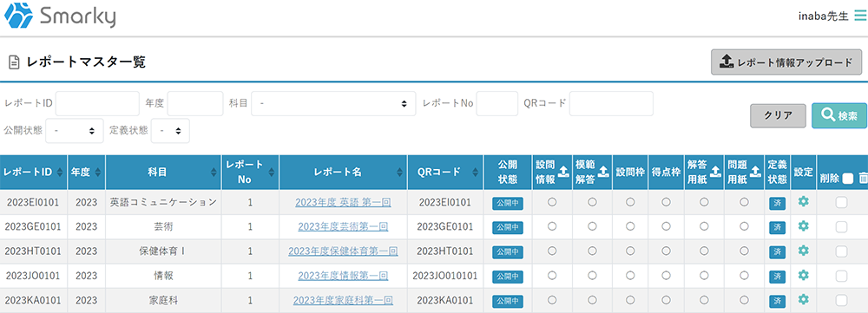Click 設問情報 circle for 2023EI0101 row
This screenshot has width=868, height=313.
[x=552, y=202]
